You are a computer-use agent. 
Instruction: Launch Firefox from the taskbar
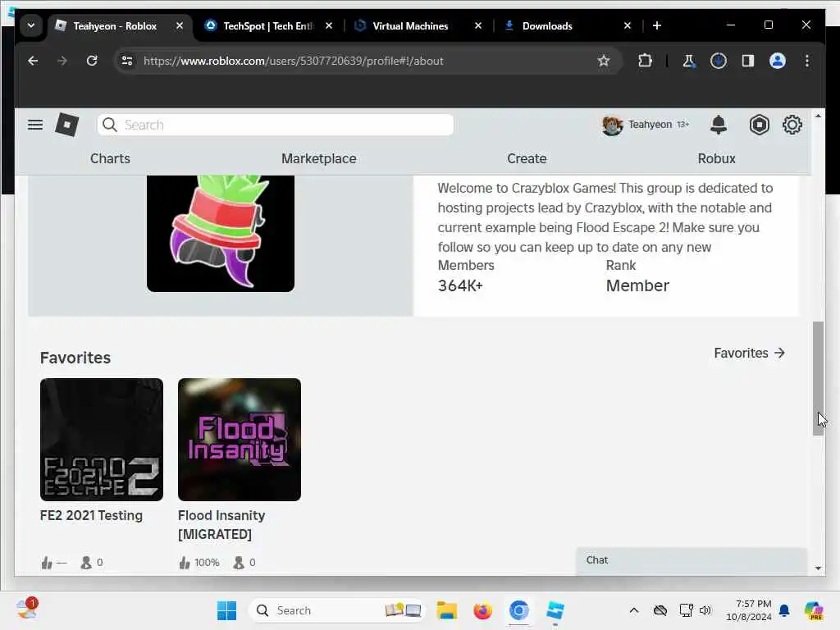482,610
